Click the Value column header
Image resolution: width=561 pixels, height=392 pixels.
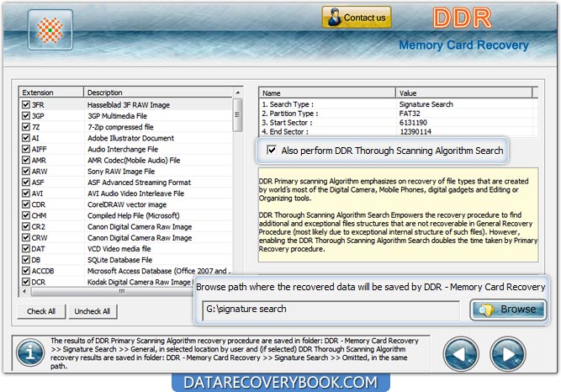coord(463,93)
